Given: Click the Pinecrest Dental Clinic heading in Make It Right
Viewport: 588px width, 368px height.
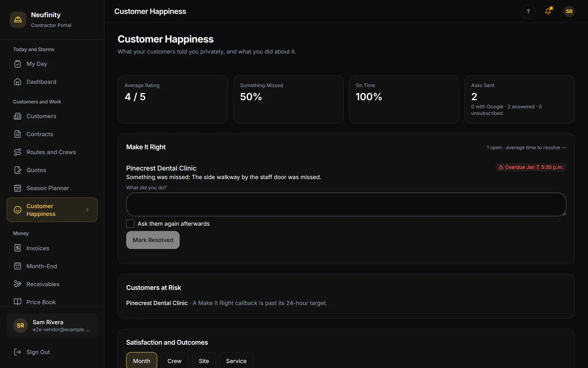Looking at the screenshot, I should tap(161, 168).
